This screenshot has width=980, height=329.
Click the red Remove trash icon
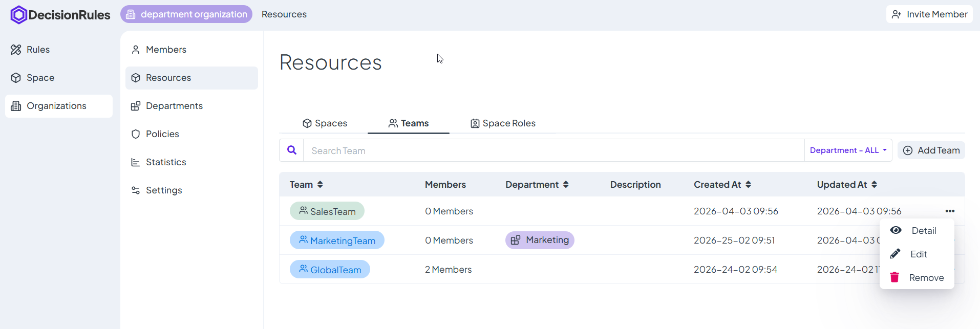coord(894,277)
